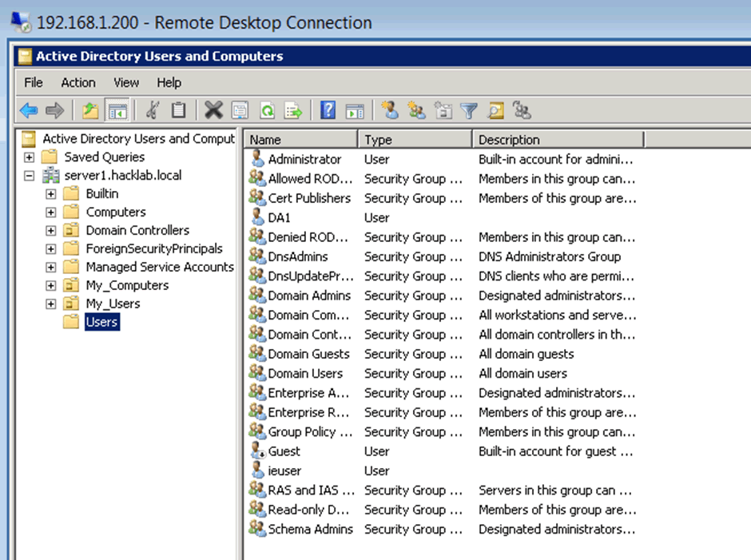Click the green Refresh icon

coord(267,111)
